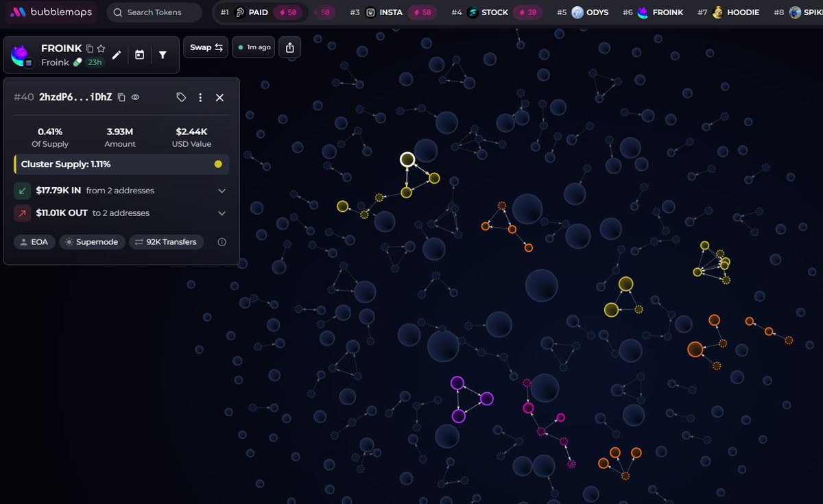Click the pill icon next to Froink
Screen dimensions: 823x504
pos(77,62)
